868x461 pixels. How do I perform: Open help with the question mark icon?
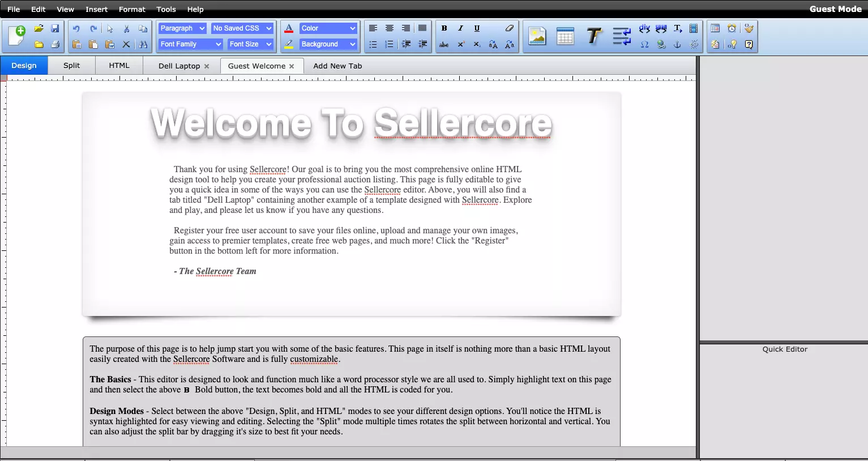pos(749,44)
